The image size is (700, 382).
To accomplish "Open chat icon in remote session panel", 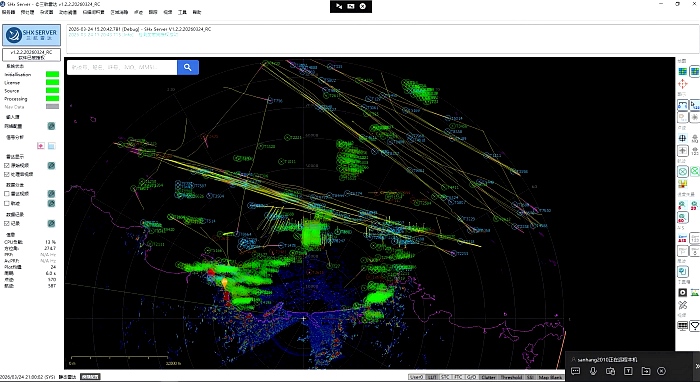I will (575, 371).
